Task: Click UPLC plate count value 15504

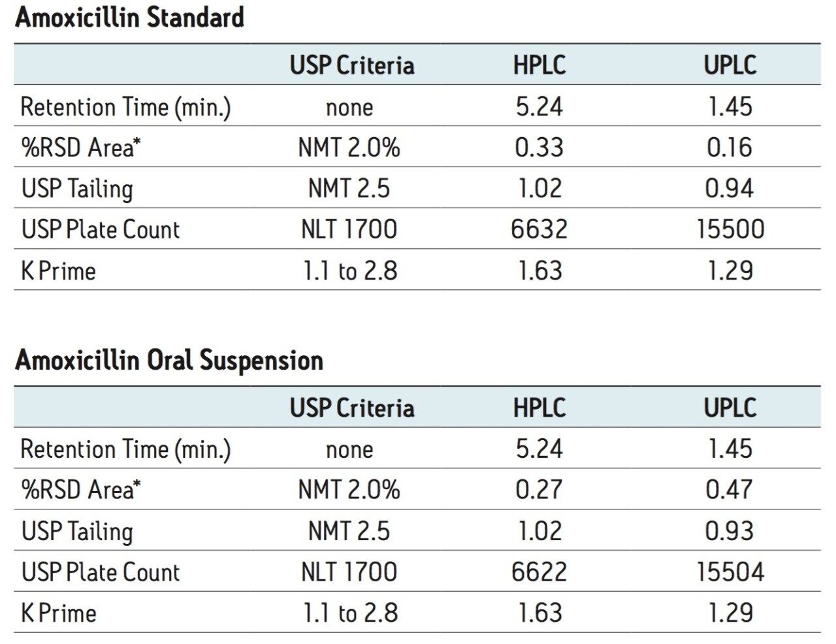Action: [730, 572]
